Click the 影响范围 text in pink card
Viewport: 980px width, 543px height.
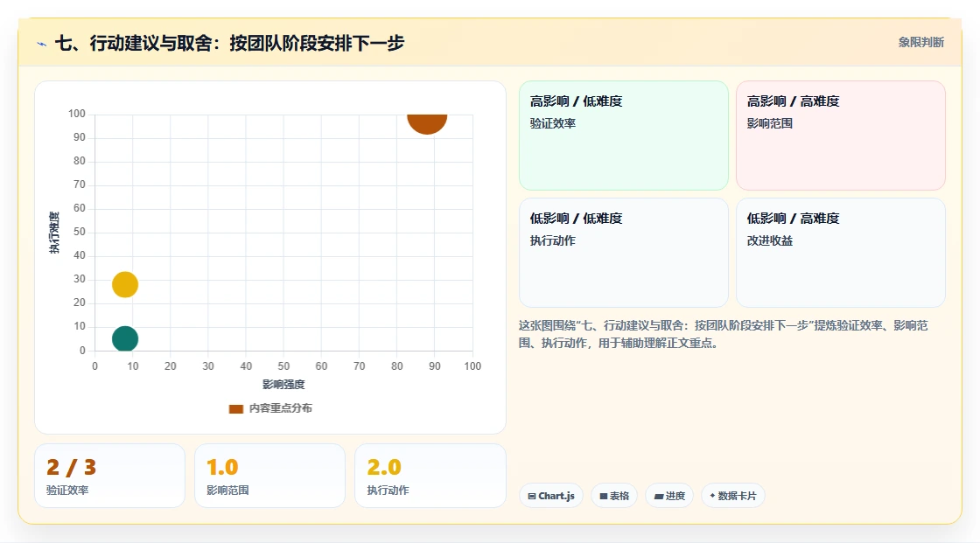coord(769,123)
